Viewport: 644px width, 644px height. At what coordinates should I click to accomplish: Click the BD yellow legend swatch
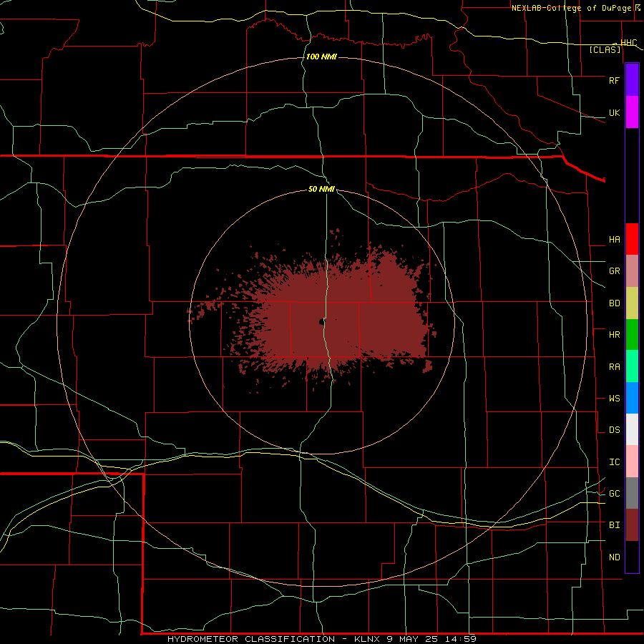tap(632, 303)
